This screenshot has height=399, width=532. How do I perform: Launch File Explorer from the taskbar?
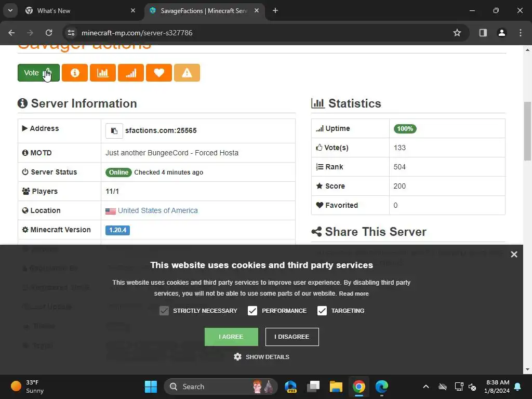[336, 387]
